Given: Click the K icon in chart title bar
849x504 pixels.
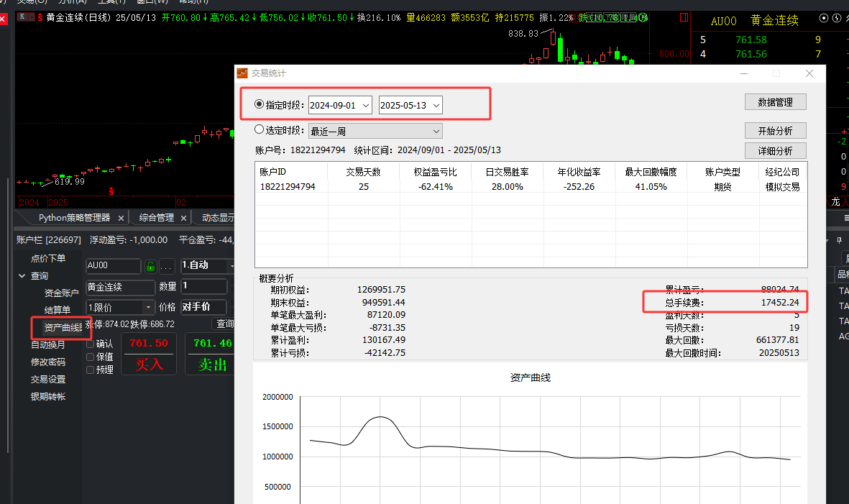Looking at the screenshot, I should click(x=22, y=17).
